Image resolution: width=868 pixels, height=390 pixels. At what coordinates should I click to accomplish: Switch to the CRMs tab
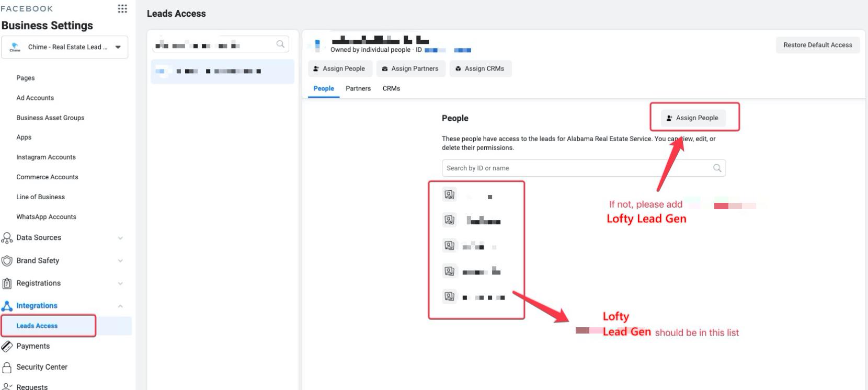[x=391, y=88]
